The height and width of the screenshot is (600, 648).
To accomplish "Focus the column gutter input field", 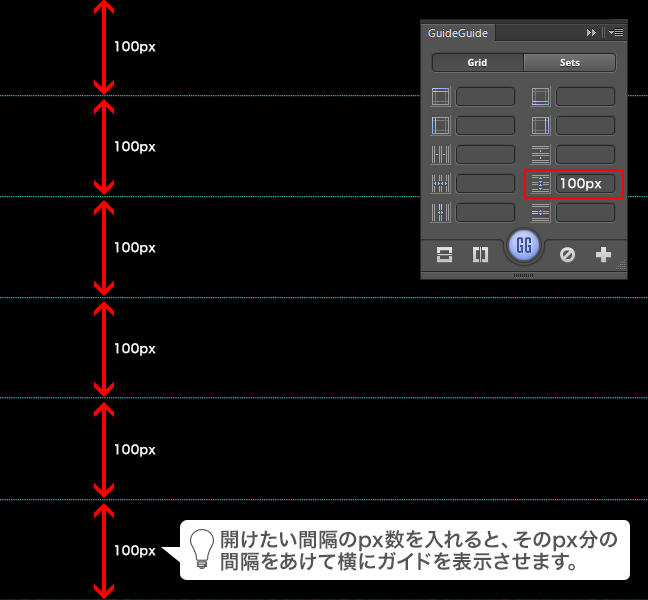I will point(486,212).
